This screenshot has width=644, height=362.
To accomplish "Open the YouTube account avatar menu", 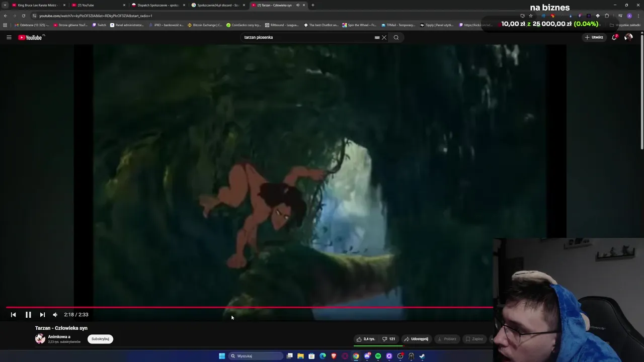I will point(628,37).
